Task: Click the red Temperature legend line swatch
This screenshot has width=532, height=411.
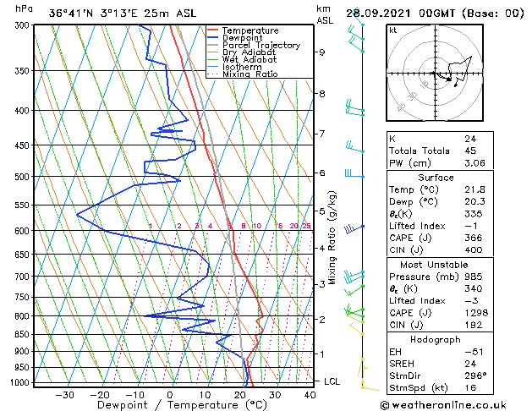Action: (x=212, y=30)
